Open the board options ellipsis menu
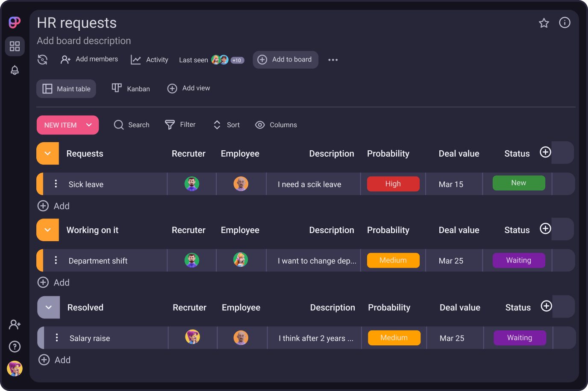The image size is (588, 391). click(x=333, y=60)
